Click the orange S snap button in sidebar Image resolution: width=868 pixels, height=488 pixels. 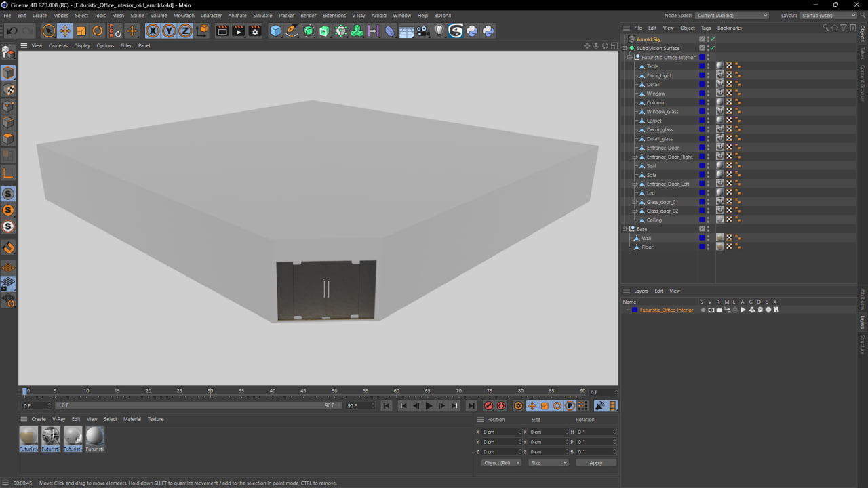[x=8, y=210]
